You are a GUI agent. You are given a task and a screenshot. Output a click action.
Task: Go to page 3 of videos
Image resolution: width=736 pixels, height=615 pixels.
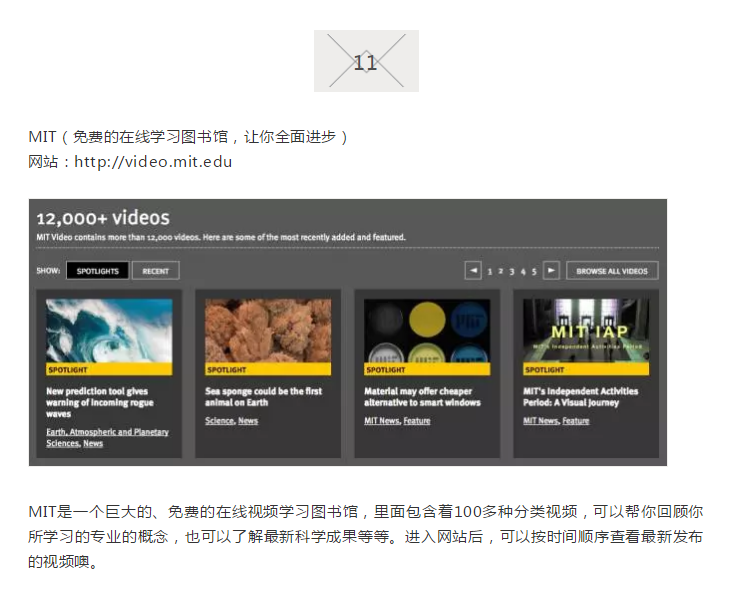(x=512, y=271)
